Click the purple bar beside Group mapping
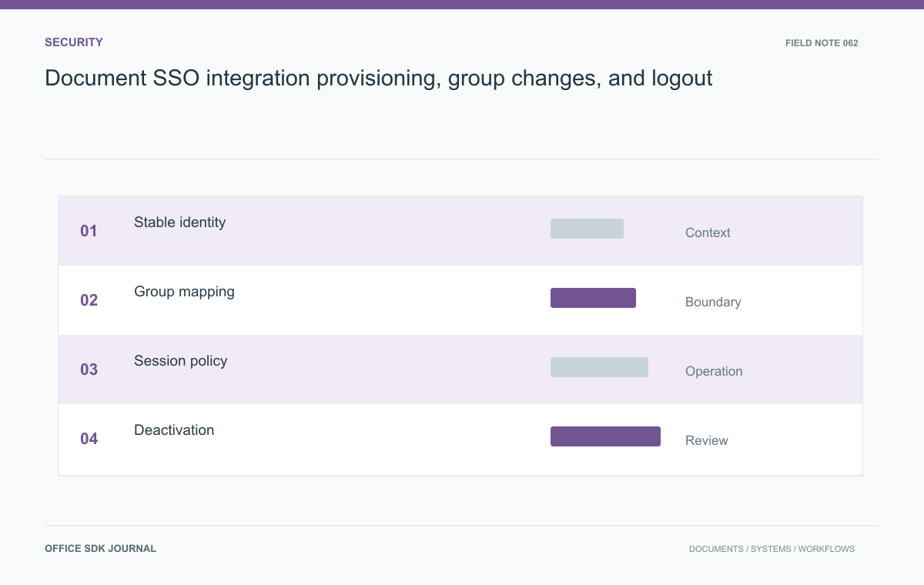This screenshot has height=585, width=924. click(x=593, y=298)
